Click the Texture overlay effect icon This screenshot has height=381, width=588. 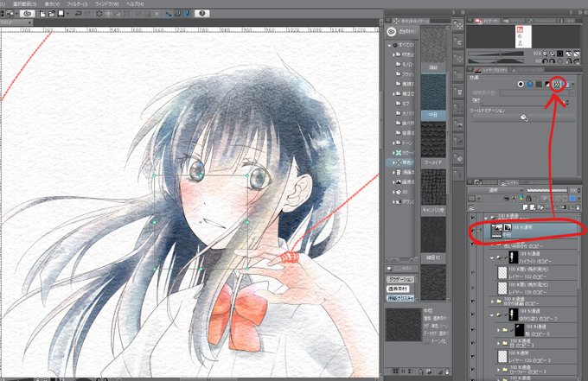click(x=557, y=85)
